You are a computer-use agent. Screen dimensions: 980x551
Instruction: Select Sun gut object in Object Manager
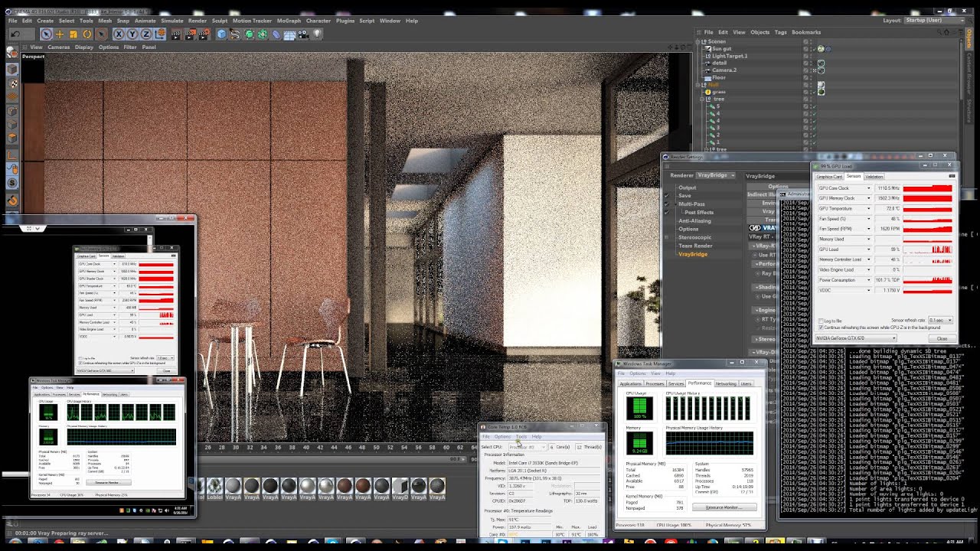[x=722, y=49]
